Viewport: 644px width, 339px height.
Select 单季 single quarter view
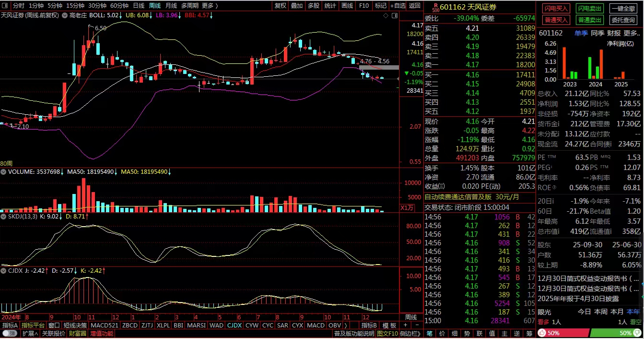[x=581, y=33]
